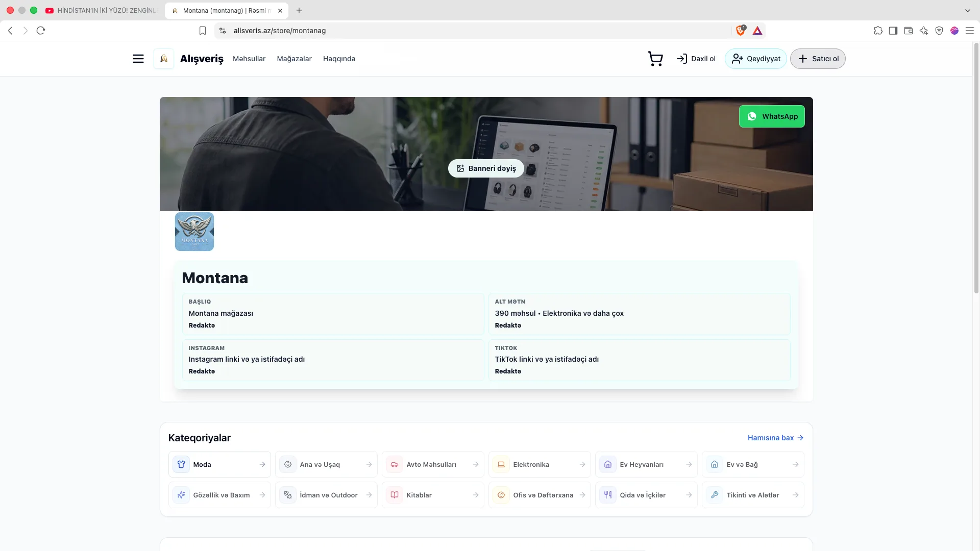Open the Brave wallet icon
The image size is (980, 551).
(x=909, y=31)
